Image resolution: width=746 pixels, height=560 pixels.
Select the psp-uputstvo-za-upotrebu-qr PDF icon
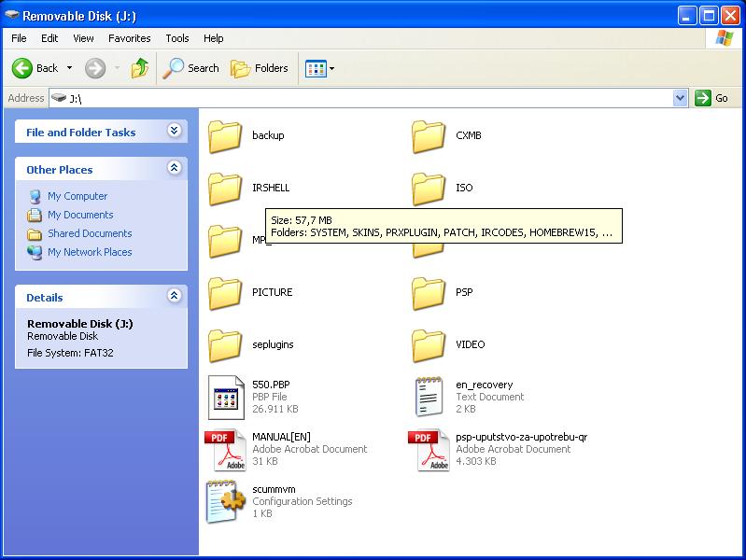click(x=429, y=450)
